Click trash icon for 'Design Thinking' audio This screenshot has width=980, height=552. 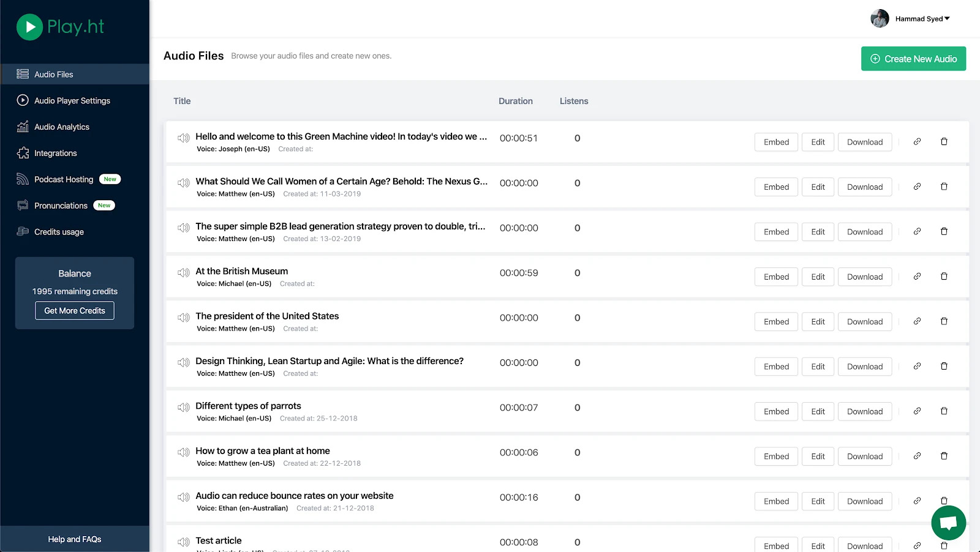tap(944, 366)
